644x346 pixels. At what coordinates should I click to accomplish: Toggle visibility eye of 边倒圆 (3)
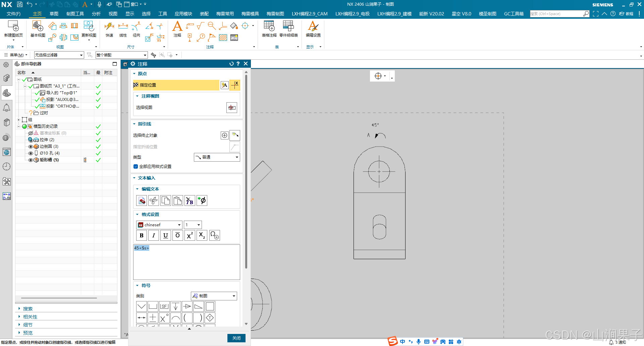coord(31,147)
